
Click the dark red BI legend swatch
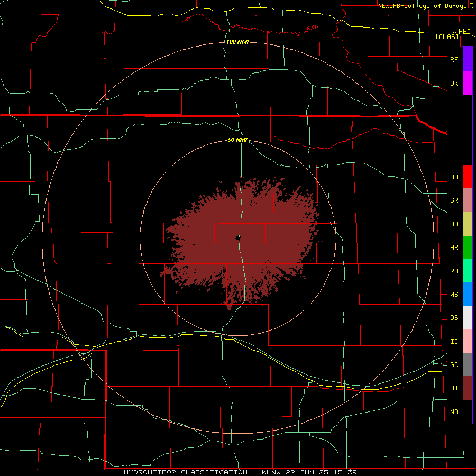pyautogui.click(x=467, y=388)
